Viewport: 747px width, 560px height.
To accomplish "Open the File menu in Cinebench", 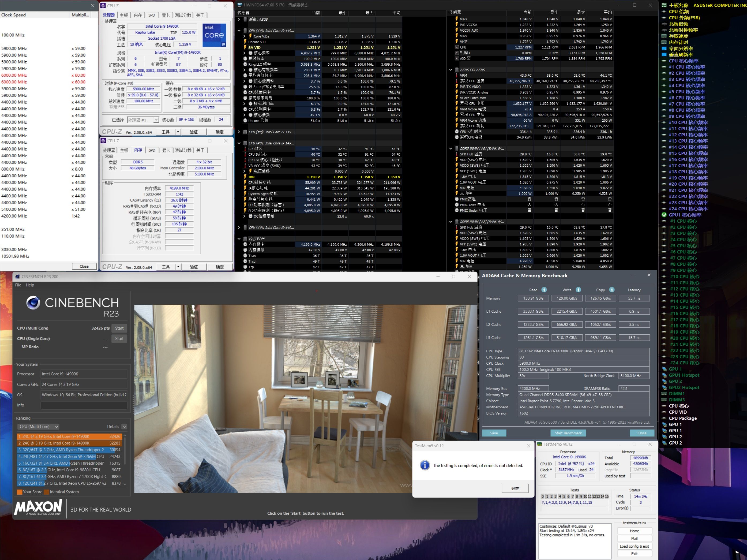I will 18,285.
